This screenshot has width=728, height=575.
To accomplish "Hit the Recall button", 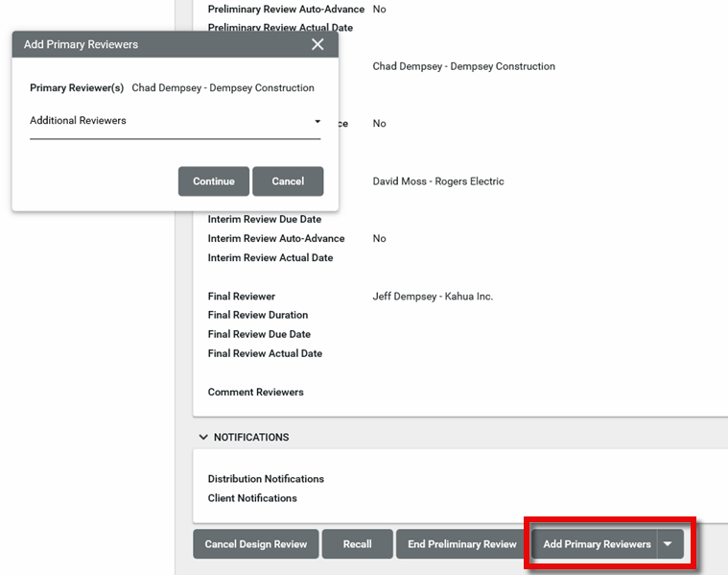I will click(x=357, y=544).
